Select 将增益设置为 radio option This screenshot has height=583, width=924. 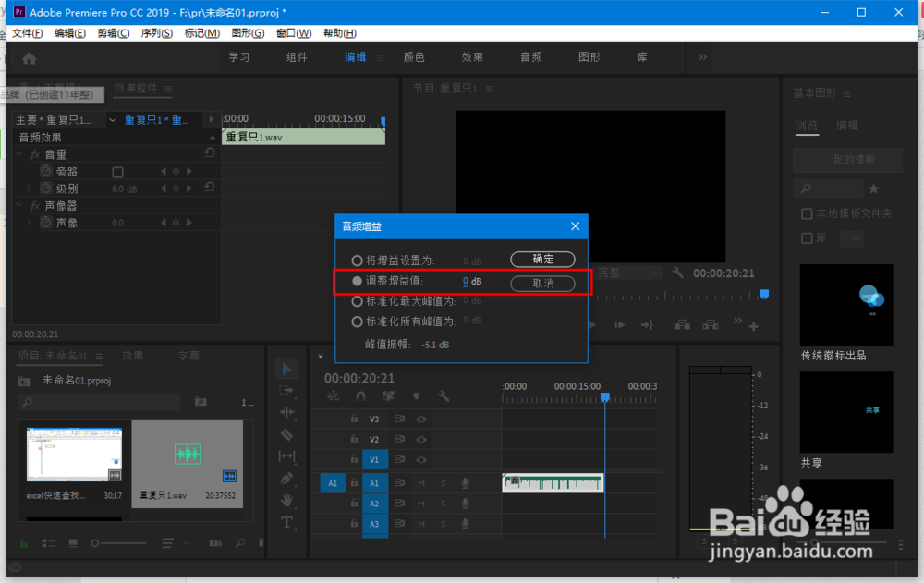point(357,261)
